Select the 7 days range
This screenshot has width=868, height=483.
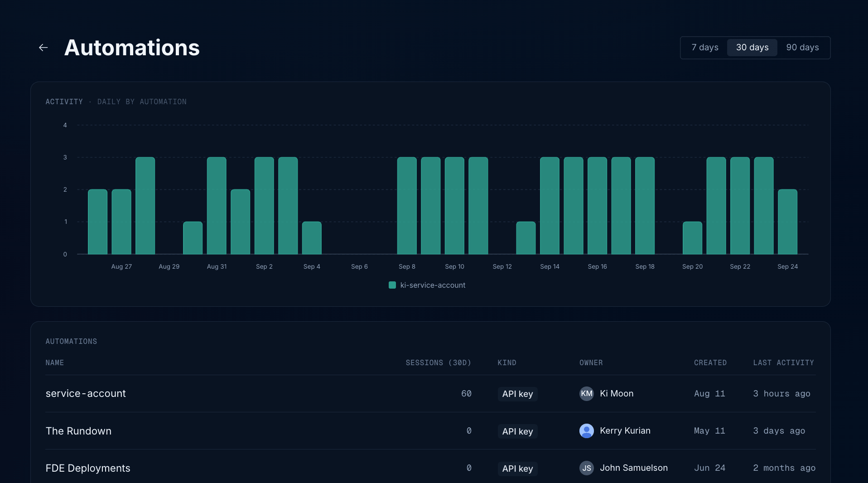pos(704,48)
